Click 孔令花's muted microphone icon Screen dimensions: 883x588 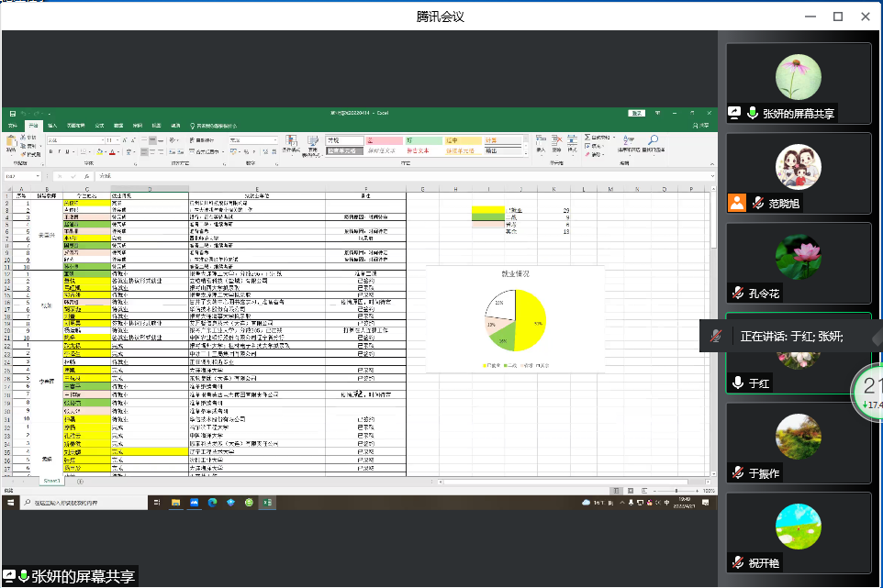737,293
